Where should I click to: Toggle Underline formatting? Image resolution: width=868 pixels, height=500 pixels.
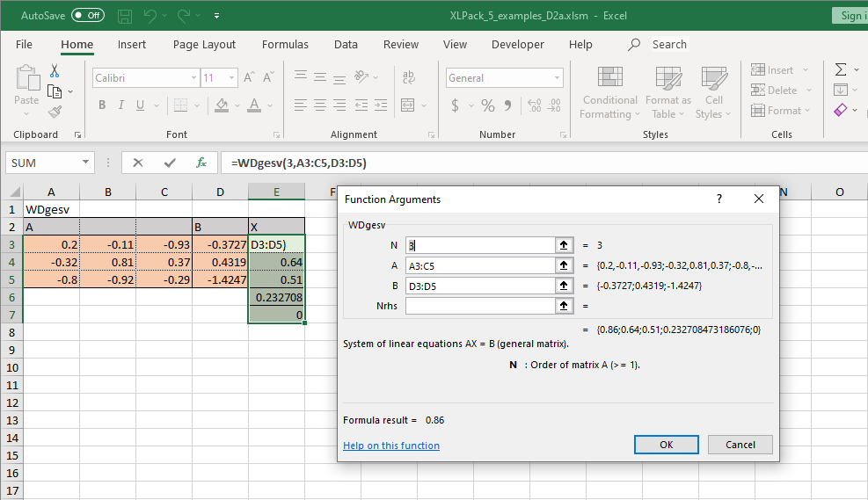(140, 105)
